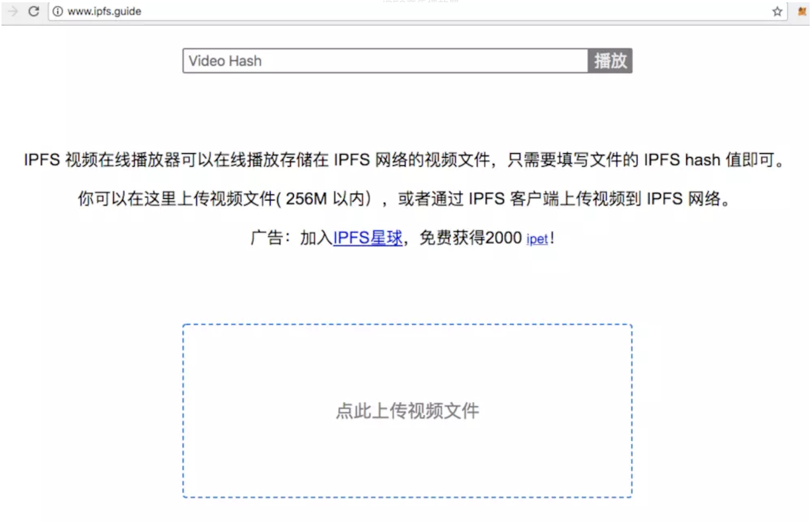The height and width of the screenshot is (522, 812).
Task: View site information icon beside the URL
Action: click(58, 11)
